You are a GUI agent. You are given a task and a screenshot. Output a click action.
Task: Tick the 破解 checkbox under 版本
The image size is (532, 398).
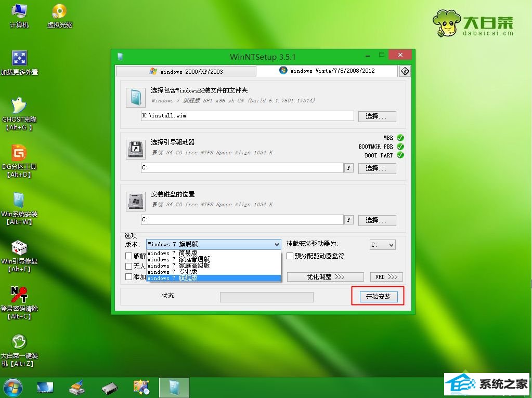click(x=129, y=256)
